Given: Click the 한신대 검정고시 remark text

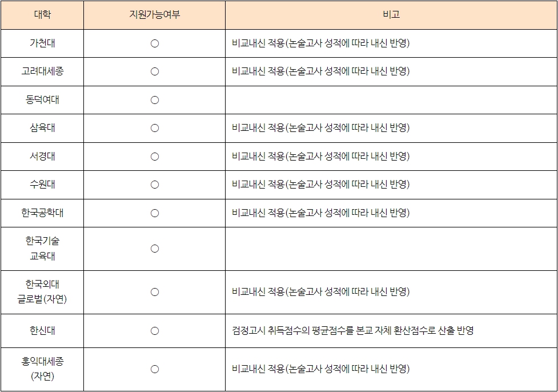Looking at the screenshot, I should pos(352,331).
